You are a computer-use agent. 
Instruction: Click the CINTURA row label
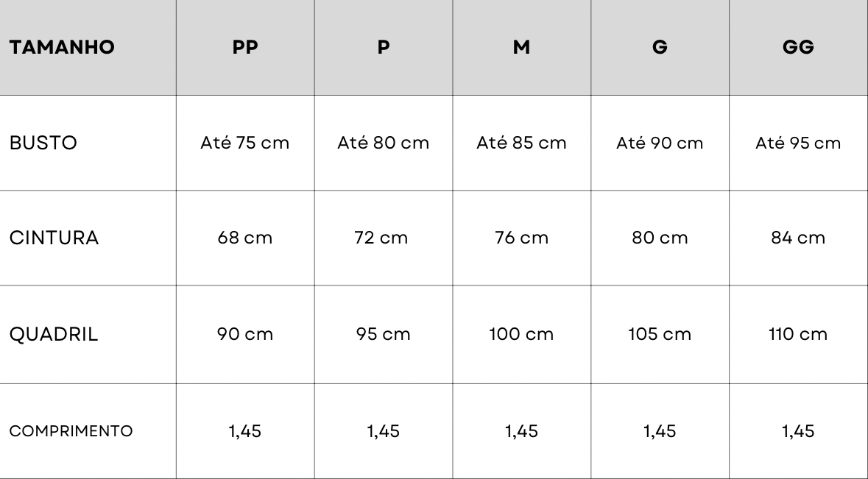point(54,238)
